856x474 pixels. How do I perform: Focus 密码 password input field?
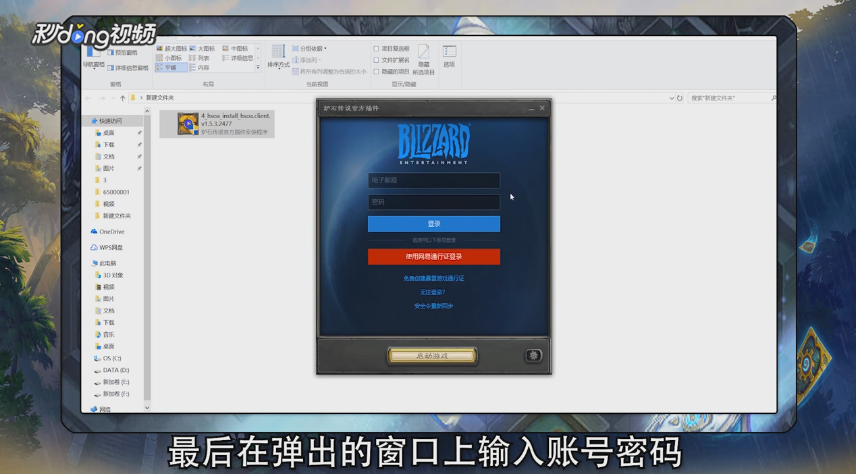pos(434,202)
